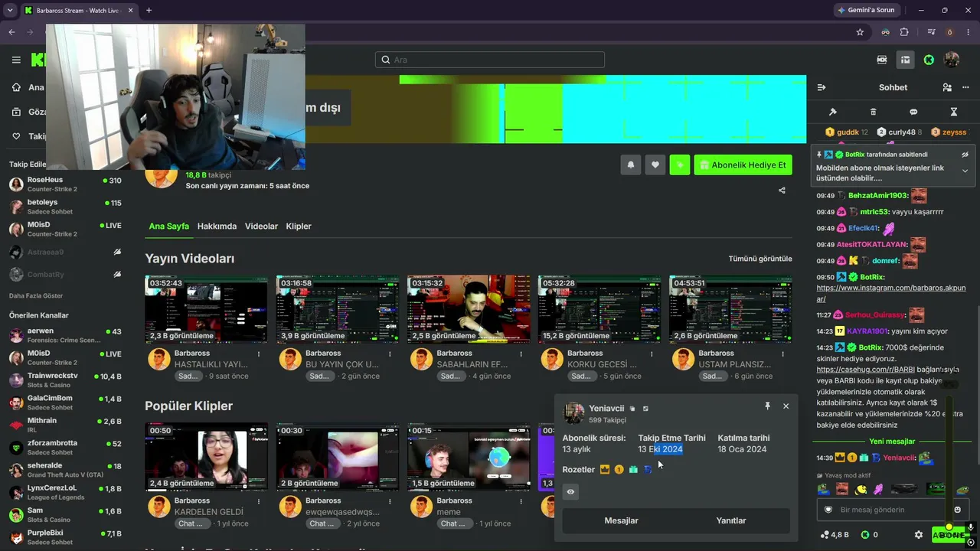Play the 00:50 popular clip thumbnail

tap(206, 457)
